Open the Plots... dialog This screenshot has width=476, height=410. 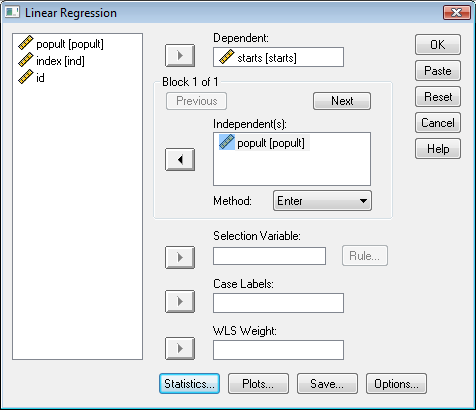pyautogui.click(x=258, y=384)
